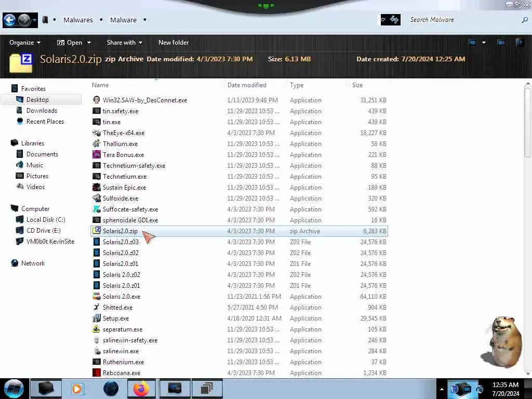
Task: Click the Back navigation arrow
Action: coord(9,20)
